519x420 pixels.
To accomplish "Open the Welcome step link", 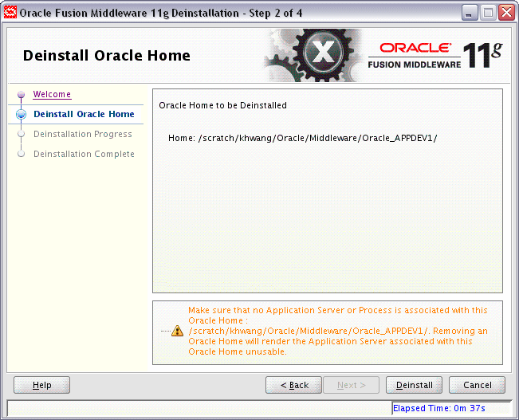I will coord(52,94).
